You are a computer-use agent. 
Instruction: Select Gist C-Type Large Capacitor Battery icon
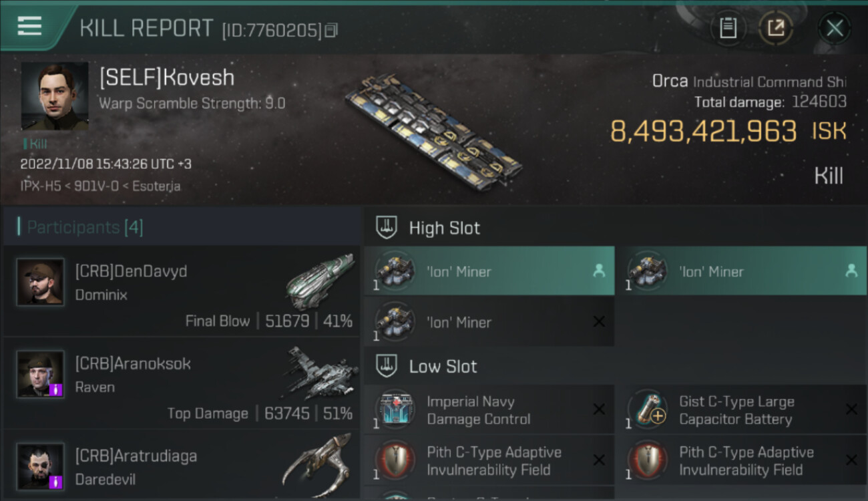point(647,409)
